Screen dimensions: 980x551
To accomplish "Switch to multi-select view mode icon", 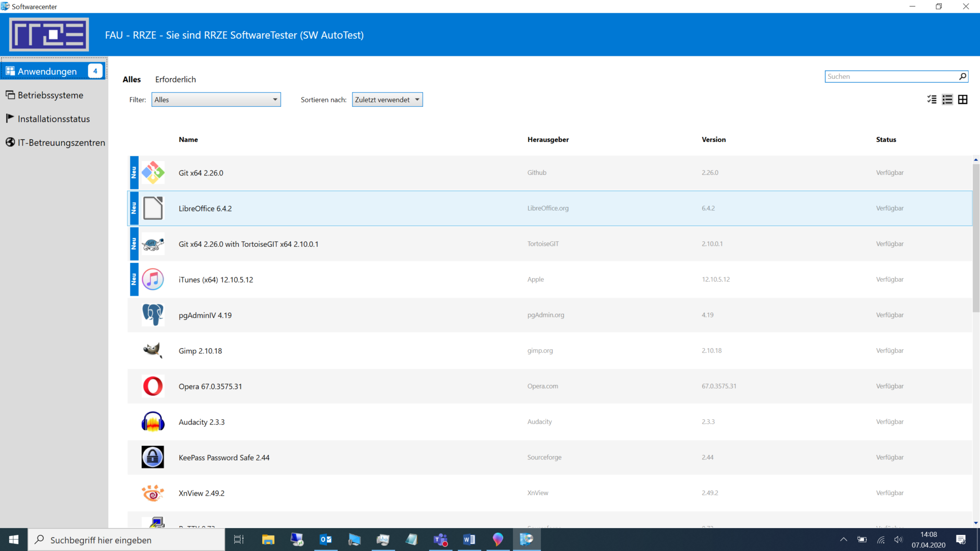I will coord(932,99).
